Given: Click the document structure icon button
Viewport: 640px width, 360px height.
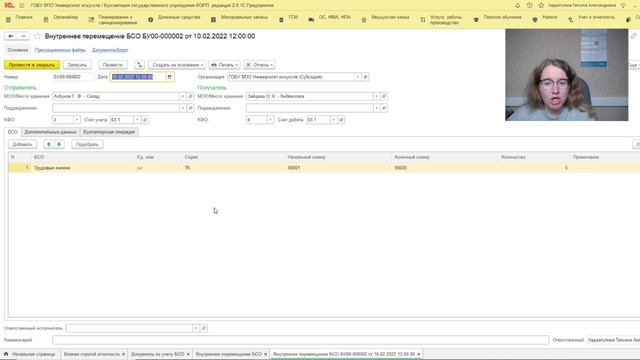Looking at the screenshot, I should (140, 65).
